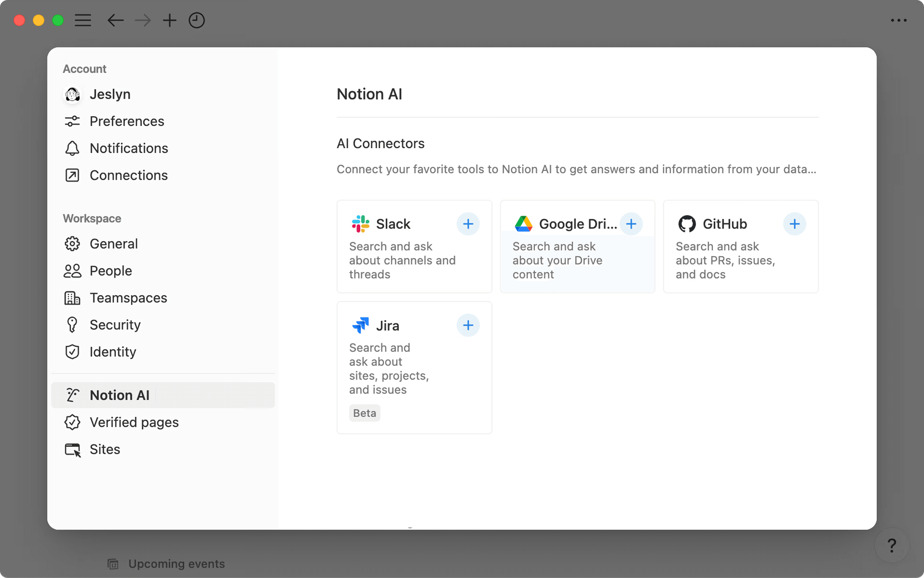Select People in Workspace section
The width and height of the screenshot is (924, 578).
(x=110, y=270)
